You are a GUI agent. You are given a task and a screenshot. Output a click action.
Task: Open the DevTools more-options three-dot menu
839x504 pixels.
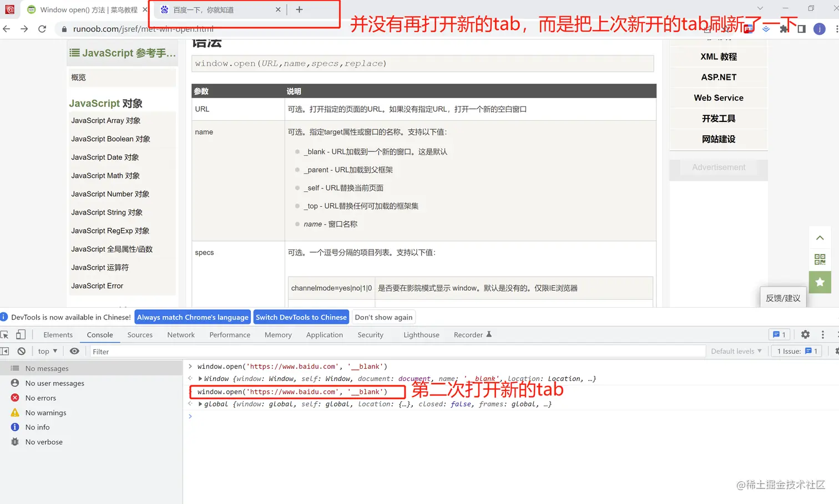(823, 334)
